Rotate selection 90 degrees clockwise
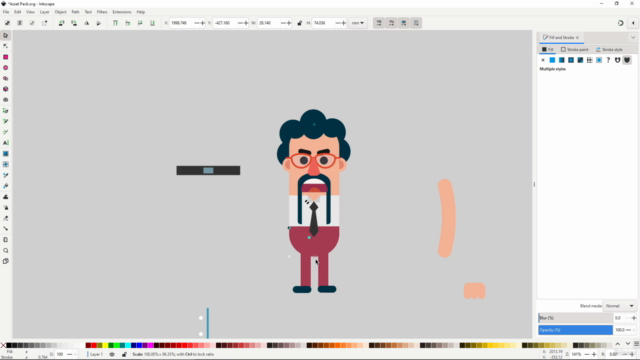The height and width of the screenshot is (360, 640). (74, 23)
